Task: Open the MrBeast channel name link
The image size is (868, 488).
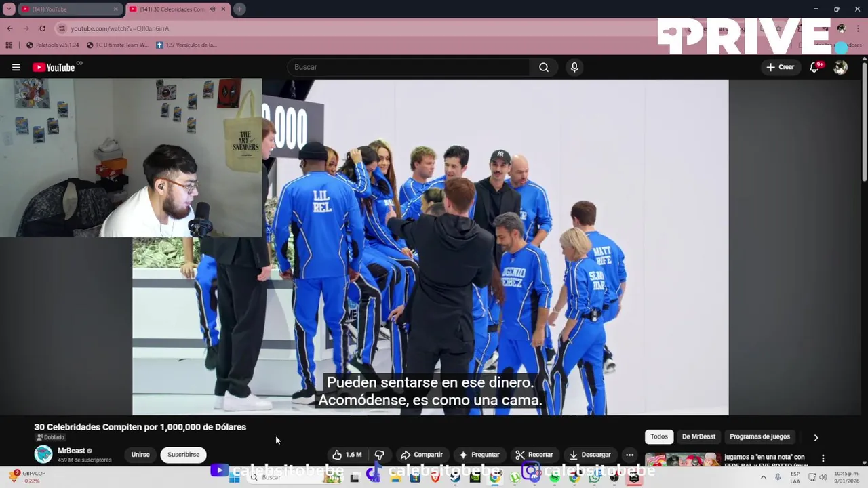Action: (71, 451)
